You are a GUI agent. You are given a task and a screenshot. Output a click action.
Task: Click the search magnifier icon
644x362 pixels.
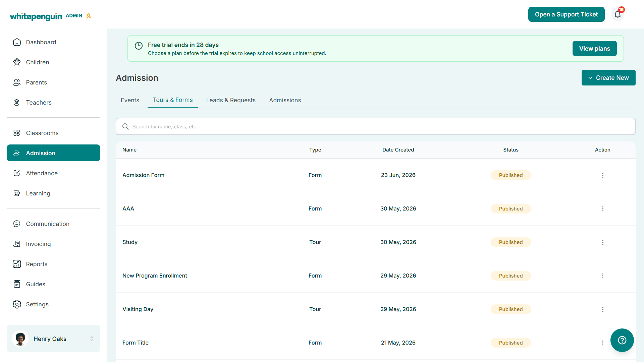(125, 126)
